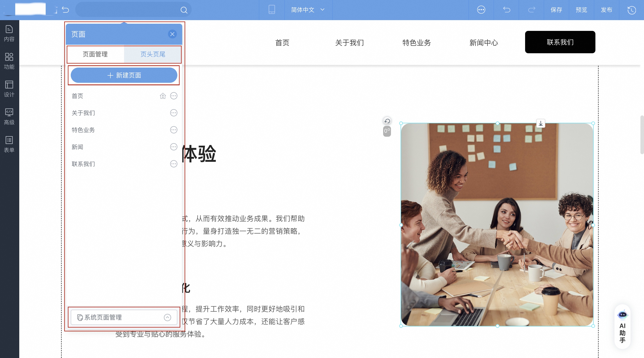Open the 表单 panel
The width and height of the screenshot is (644, 358).
9,144
